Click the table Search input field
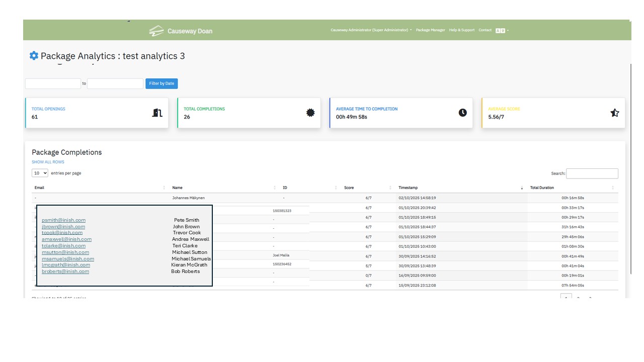The width and height of the screenshot is (644, 362). 592,173
